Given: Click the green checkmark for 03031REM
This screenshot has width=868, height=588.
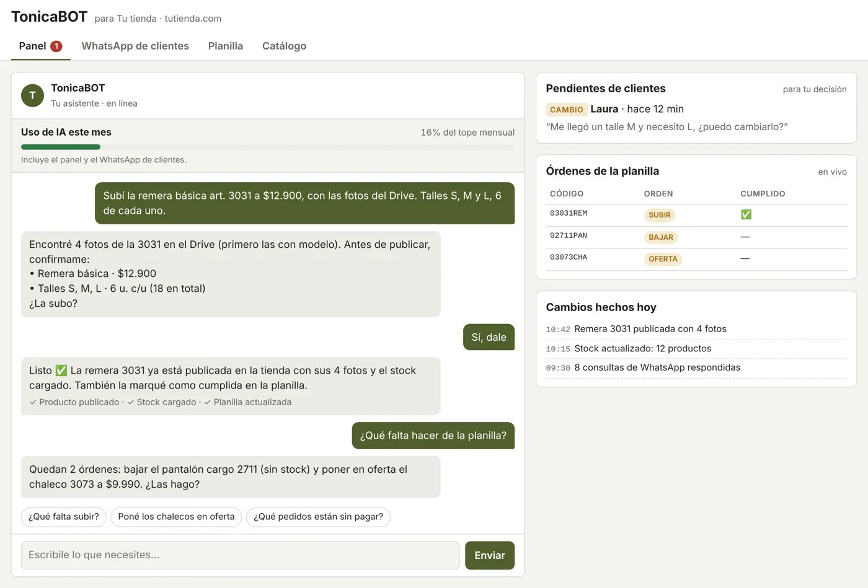Looking at the screenshot, I should click(746, 214).
